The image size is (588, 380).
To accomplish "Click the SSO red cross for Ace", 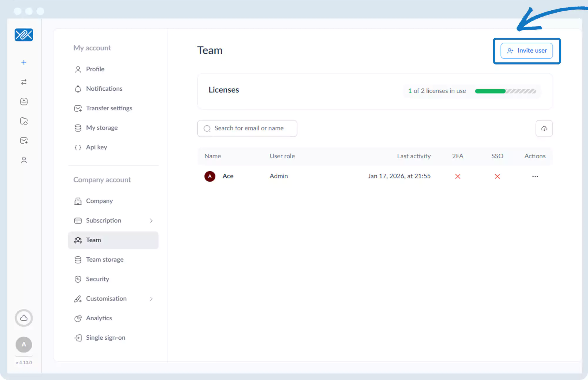I will point(497,176).
